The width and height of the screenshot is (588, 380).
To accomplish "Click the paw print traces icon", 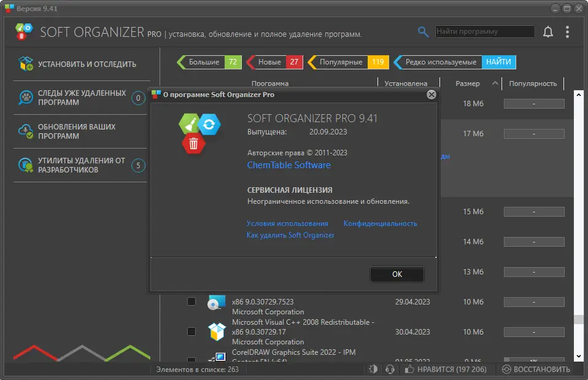I will tap(26, 98).
